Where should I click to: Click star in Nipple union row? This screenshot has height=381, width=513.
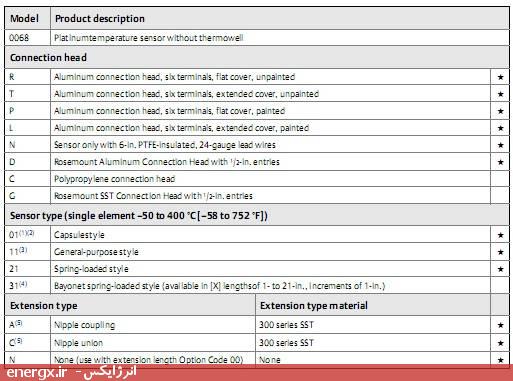(x=500, y=343)
